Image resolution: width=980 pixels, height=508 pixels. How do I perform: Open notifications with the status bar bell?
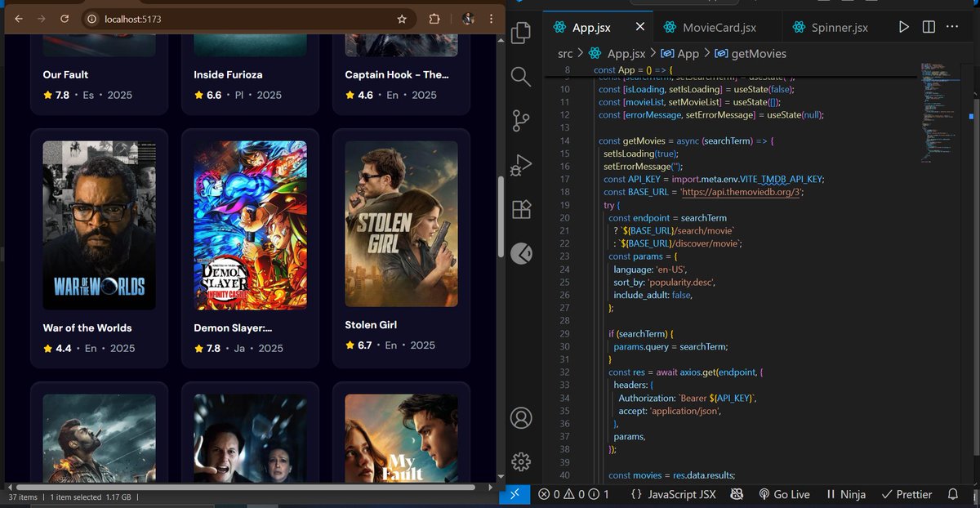(952, 494)
